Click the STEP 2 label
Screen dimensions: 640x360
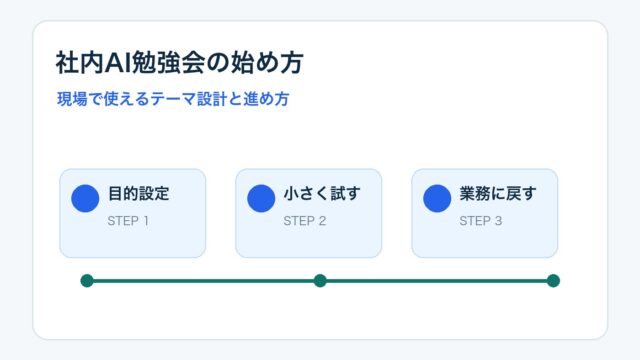coord(304,221)
